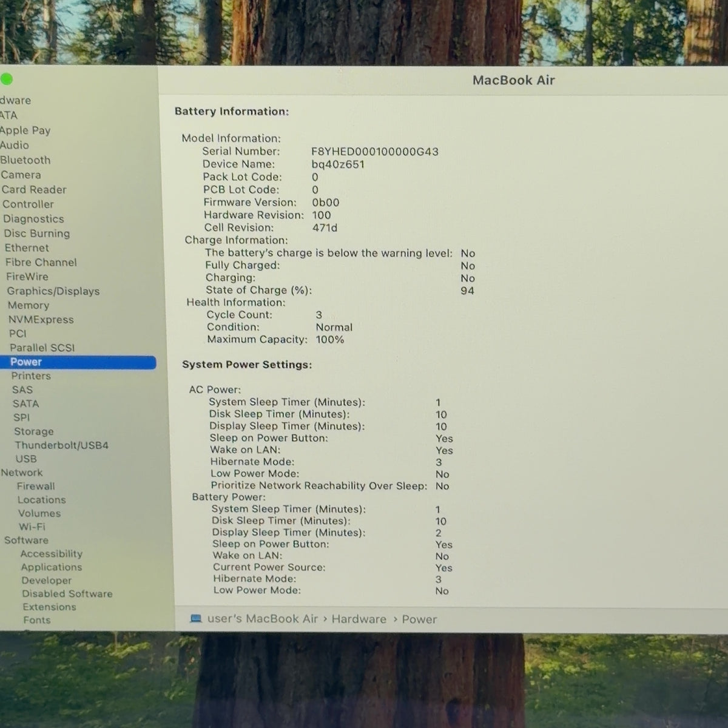The image size is (728, 728).
Task: Select SPI in the sidebar
Action: (x=21, y=417)
